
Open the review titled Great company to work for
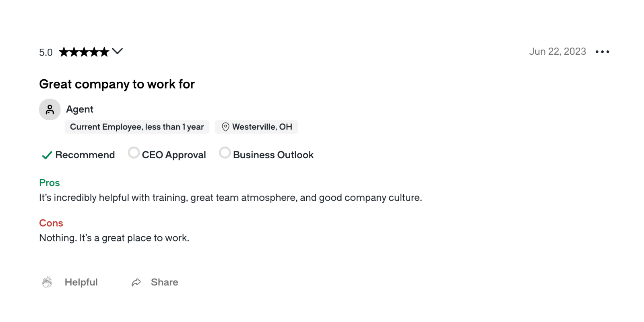(117, 84)
